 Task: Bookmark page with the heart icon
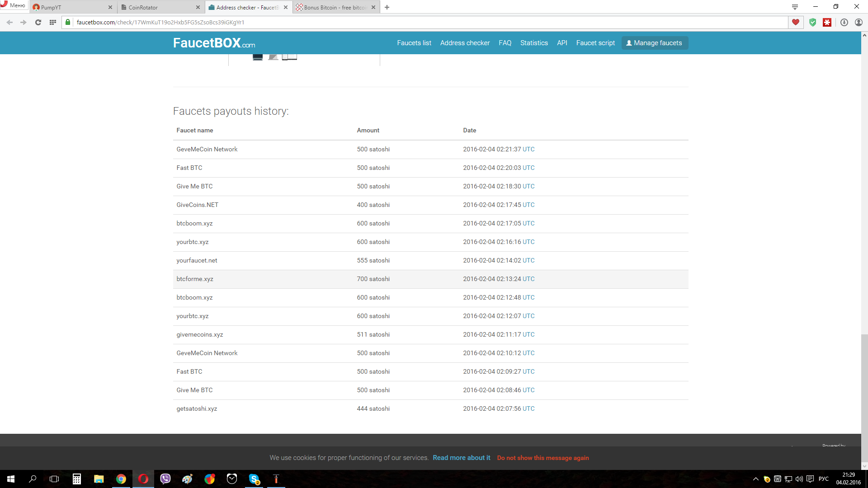(x=796, y=22)
